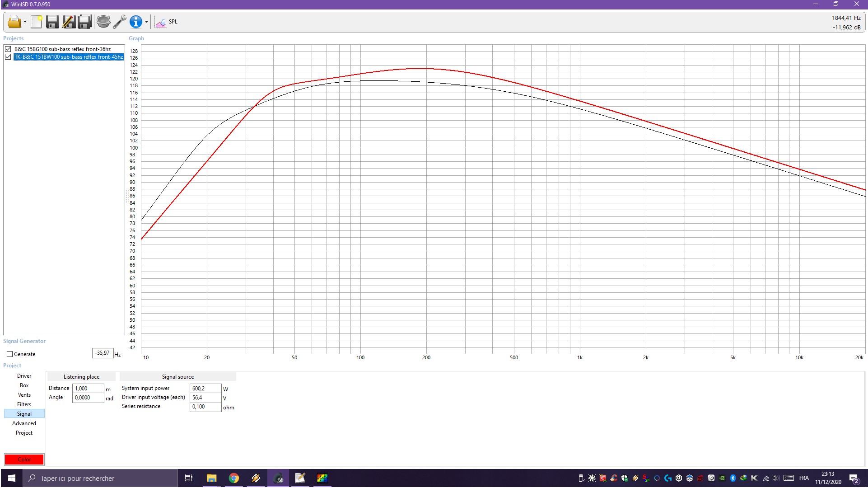868x488 pixels.
Task: Switch to the Driver tab
Action: coord(24,376)
